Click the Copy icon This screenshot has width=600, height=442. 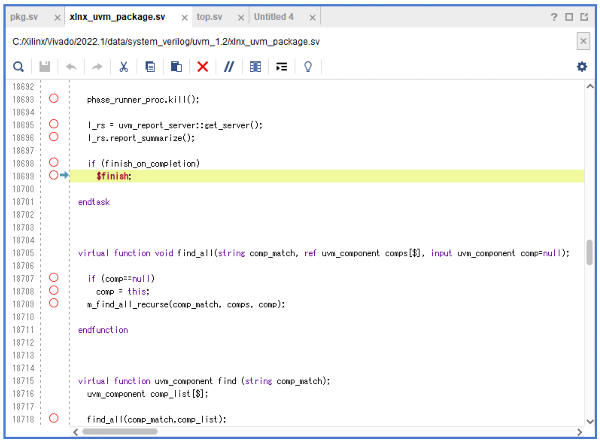coord(150,67)
